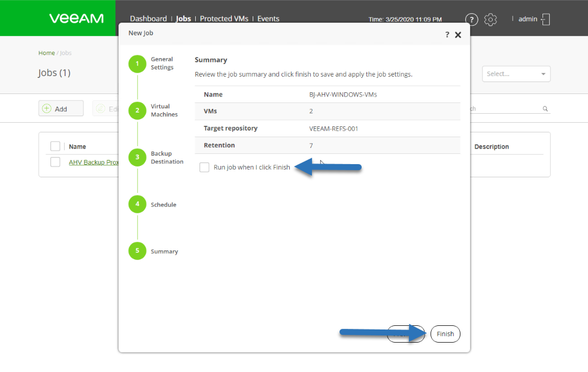Open the Select... dropdown
This screenshot has width=588, height=372.
516,74
